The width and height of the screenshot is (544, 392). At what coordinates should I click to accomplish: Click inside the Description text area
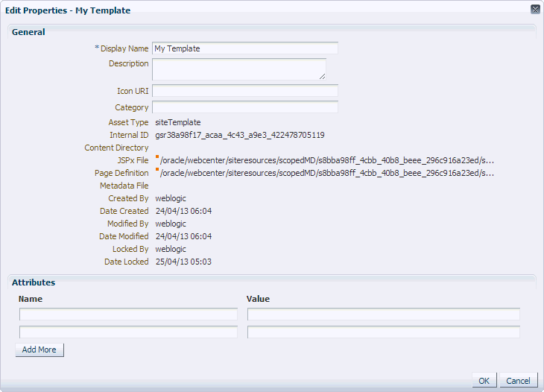pyautogui.click(x=239, y=69)
